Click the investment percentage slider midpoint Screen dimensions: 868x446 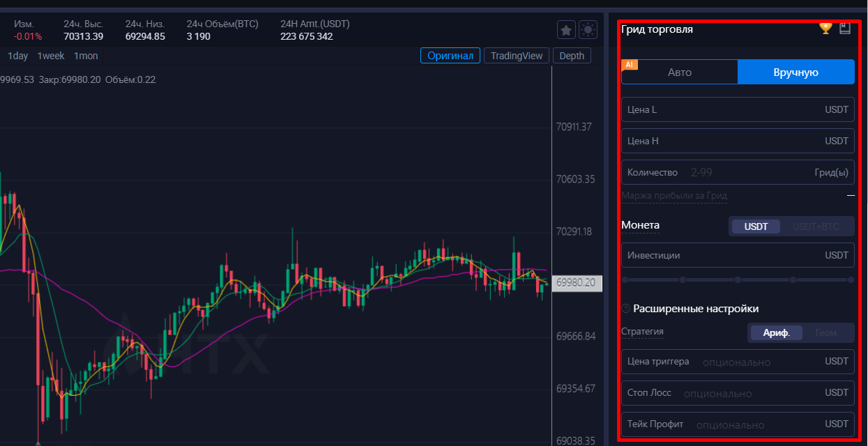[738, 279]
